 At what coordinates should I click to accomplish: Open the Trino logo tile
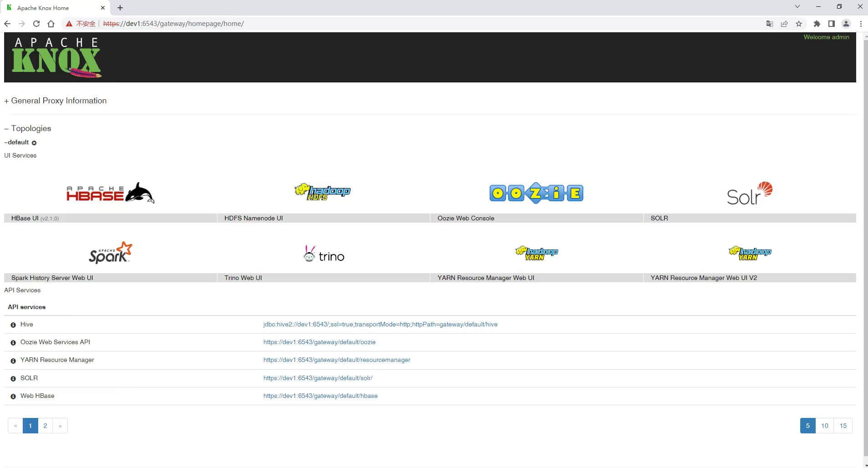[323, 254]
